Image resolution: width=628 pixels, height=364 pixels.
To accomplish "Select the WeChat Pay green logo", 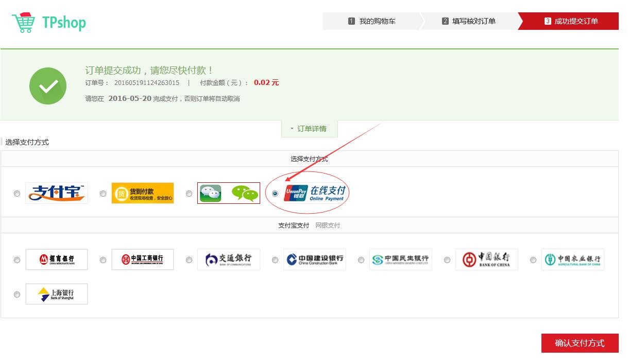I will click(x=229, y=193).
